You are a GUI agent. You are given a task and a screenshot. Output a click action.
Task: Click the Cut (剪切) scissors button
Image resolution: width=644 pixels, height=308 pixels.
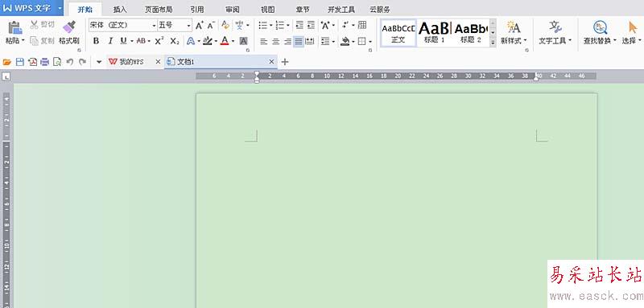click(43, 25)
